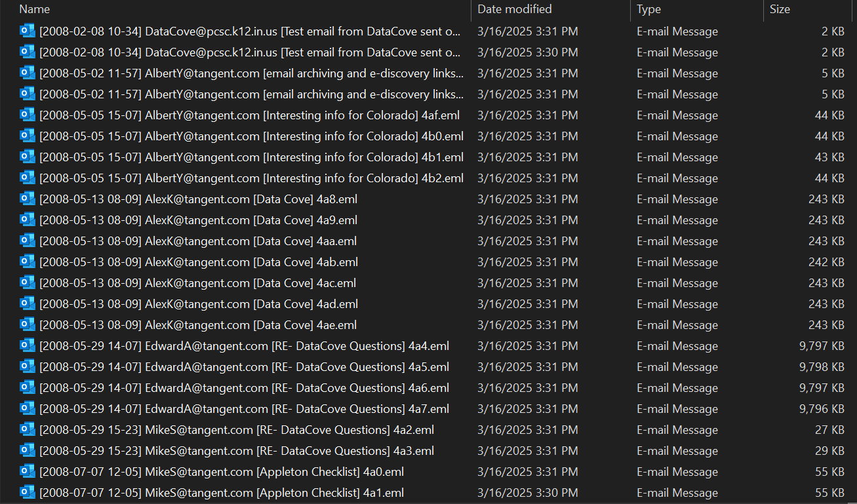Select the mail icon beside 4a8.eml
Image resolution: width=857 pixels, height=504 pixels.
point(28,199)
